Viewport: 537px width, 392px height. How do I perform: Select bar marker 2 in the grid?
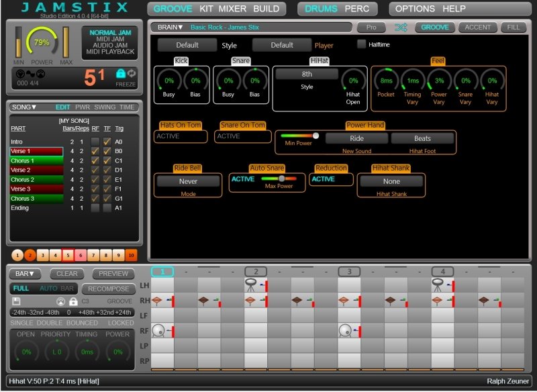(x=256, y=272)
